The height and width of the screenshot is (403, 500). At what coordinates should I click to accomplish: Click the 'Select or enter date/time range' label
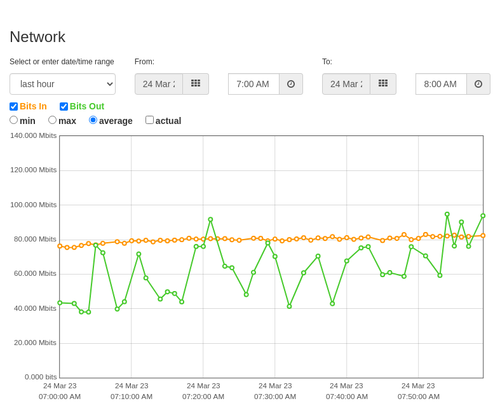coord(62,62)
